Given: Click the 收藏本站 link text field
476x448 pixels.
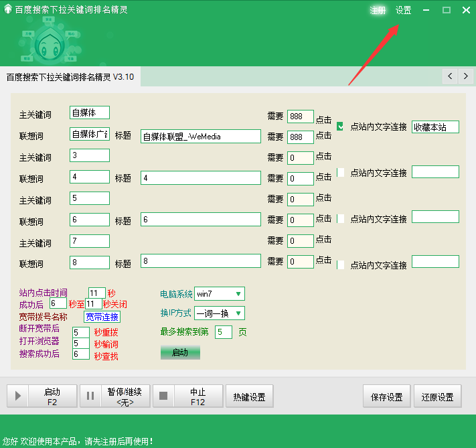Looking at the screenshot, I should coord(435,127).
